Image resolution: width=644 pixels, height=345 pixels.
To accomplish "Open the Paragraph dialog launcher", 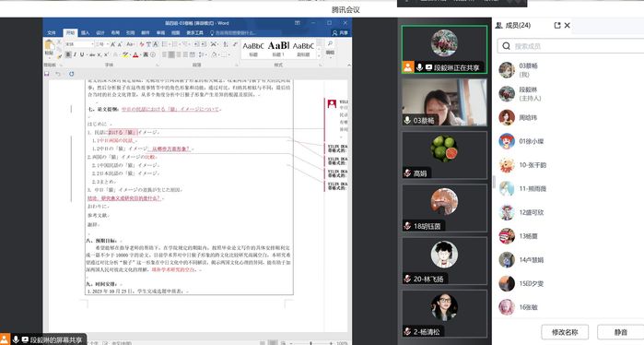I will coord(237,65).
